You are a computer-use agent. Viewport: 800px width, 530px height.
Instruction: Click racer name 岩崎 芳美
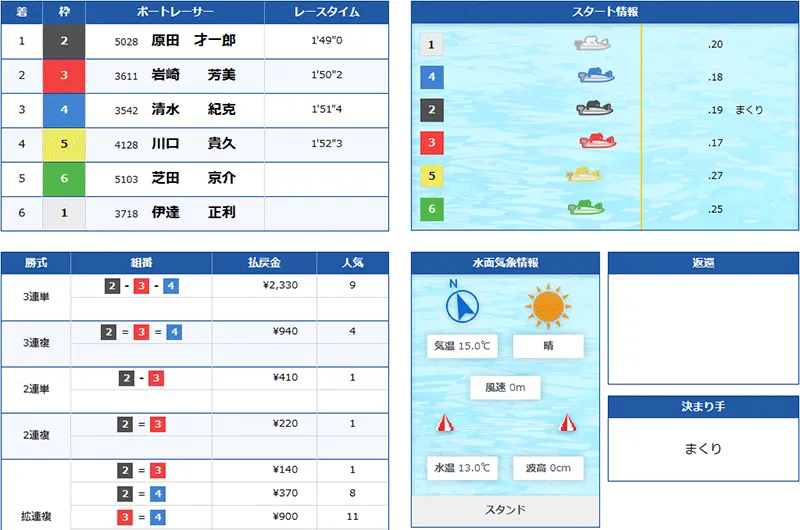193,75
